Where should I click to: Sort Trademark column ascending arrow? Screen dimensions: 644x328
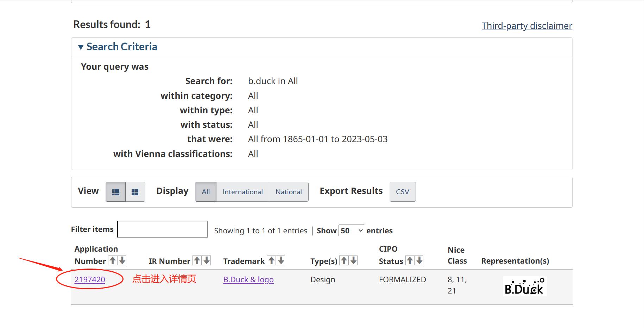(272, 261)
